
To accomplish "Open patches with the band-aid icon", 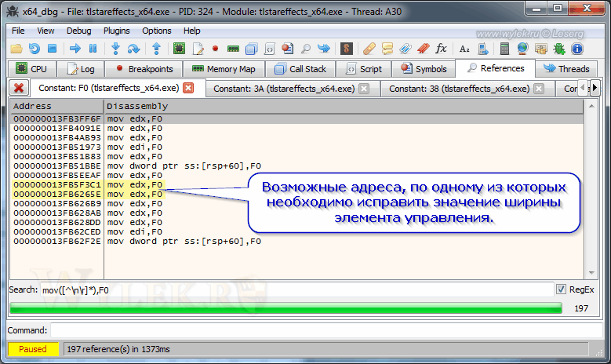I will [x=369, y=49].
